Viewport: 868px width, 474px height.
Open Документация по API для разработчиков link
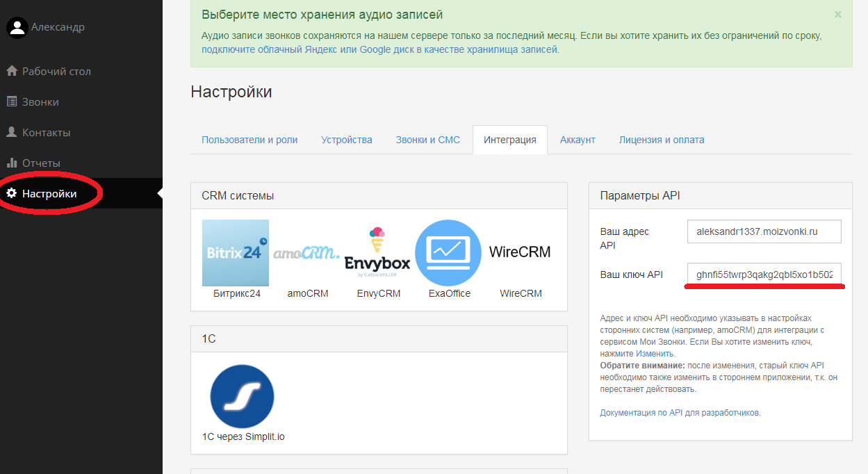point(680,412)
